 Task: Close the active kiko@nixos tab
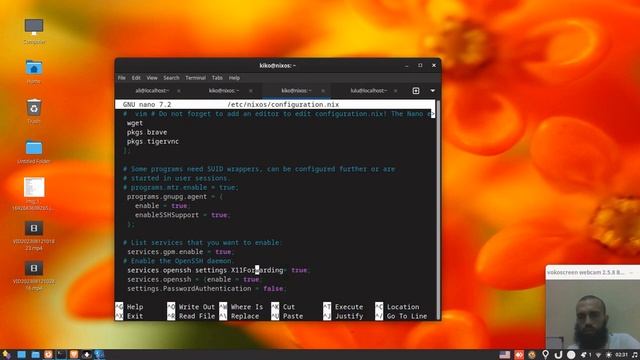323,91
